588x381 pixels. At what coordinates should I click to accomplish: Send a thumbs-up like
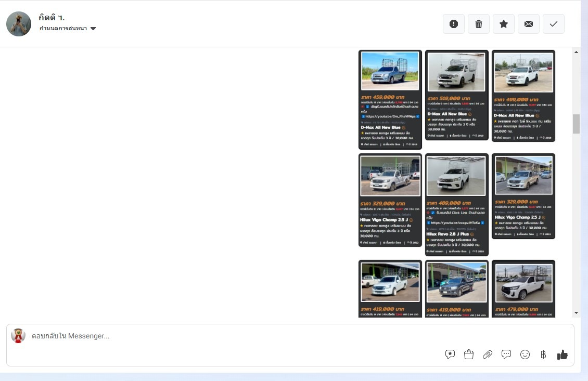pos(563,354)
